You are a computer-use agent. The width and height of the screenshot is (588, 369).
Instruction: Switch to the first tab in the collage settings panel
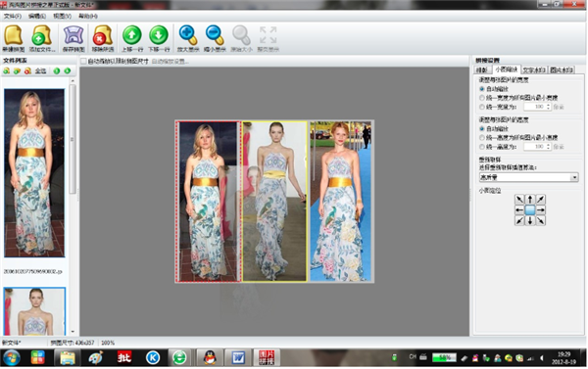coord(481,70)
